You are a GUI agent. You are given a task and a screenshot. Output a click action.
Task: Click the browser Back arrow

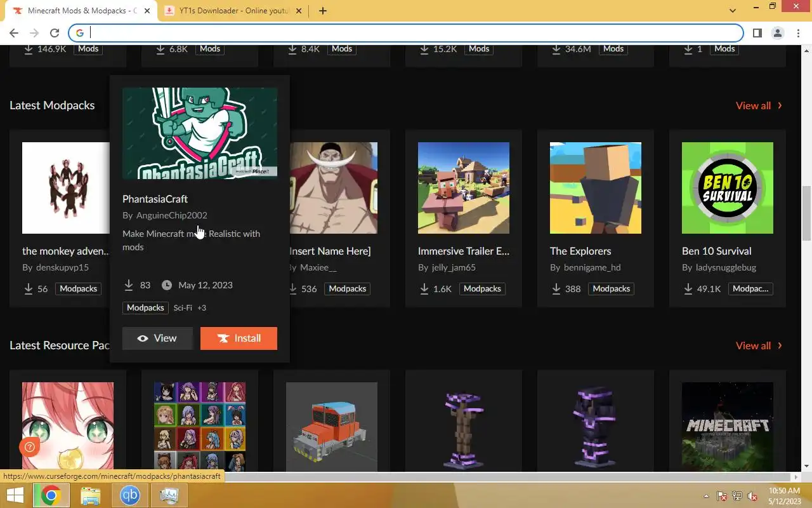pyautogui.click(x=14, y=33)
